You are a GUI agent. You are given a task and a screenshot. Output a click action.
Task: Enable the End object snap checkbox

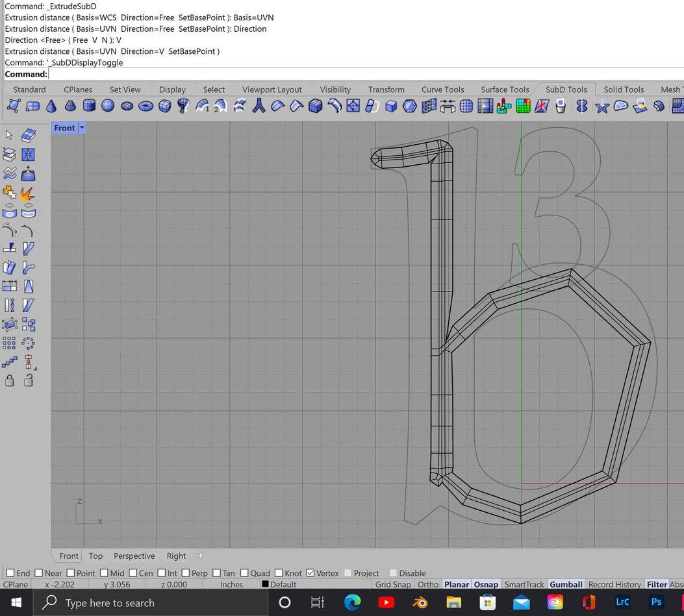click(10, 573)
